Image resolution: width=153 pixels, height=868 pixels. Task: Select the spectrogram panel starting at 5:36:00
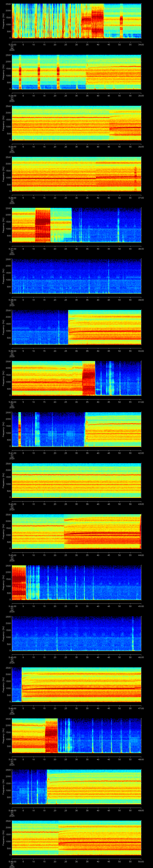(77, 174)
